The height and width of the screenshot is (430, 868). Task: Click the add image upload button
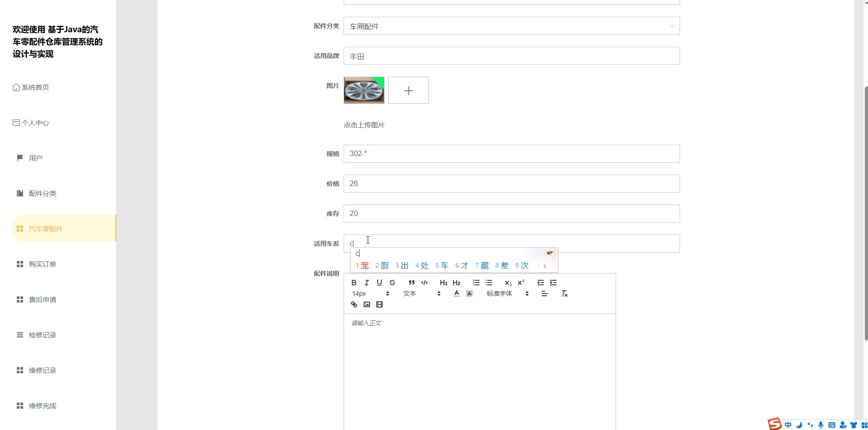(409, 90)
